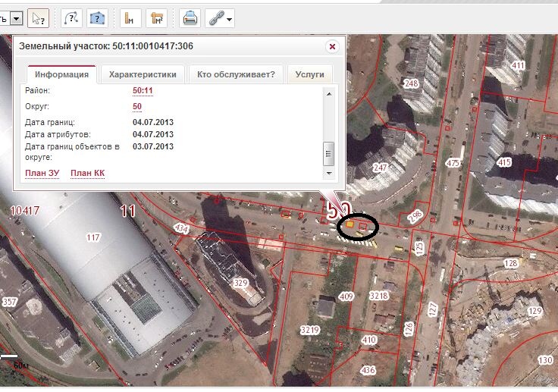Go to the Кто обслуживает? tab
Viewport: 558px width, 392px height.
tap(236, 74)
